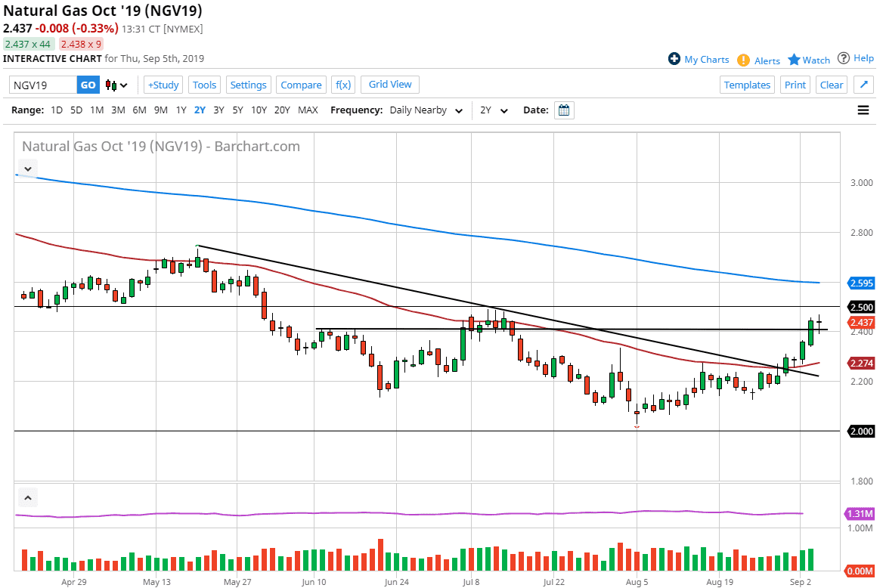Click the My Charts plus icon

(674, 59)
